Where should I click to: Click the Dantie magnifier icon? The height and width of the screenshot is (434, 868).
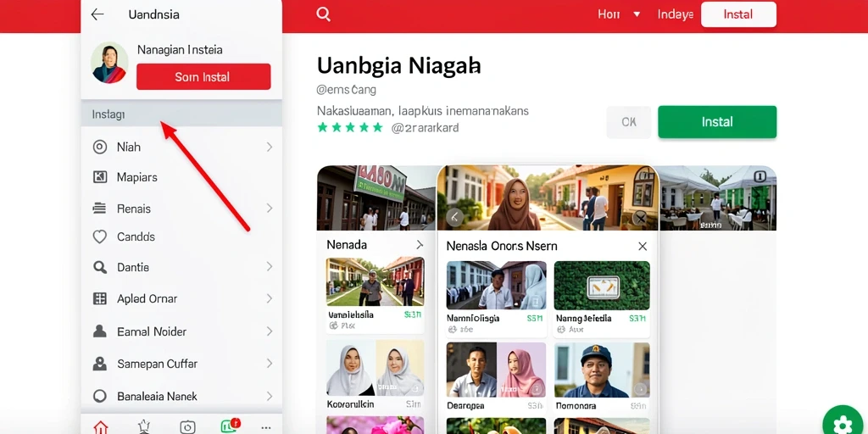(x=100, y=267)
